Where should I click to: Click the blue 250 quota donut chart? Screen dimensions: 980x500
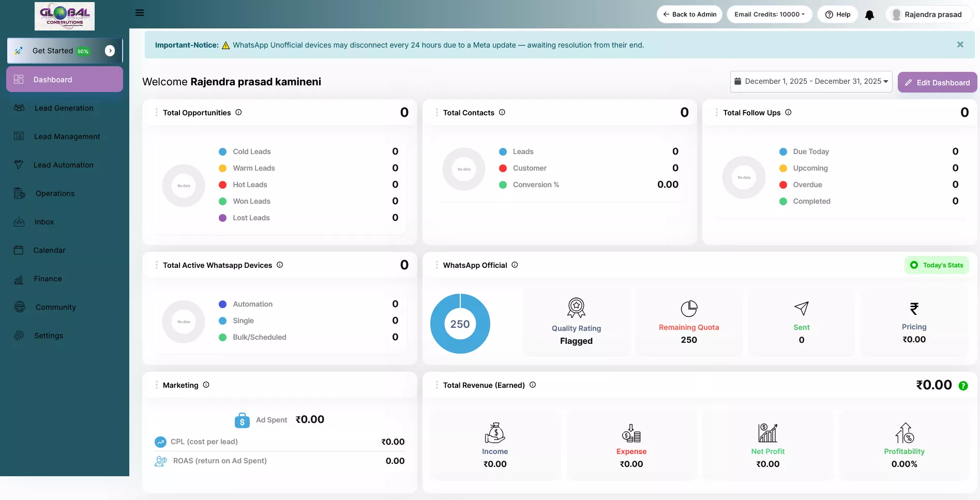point(460,324)
